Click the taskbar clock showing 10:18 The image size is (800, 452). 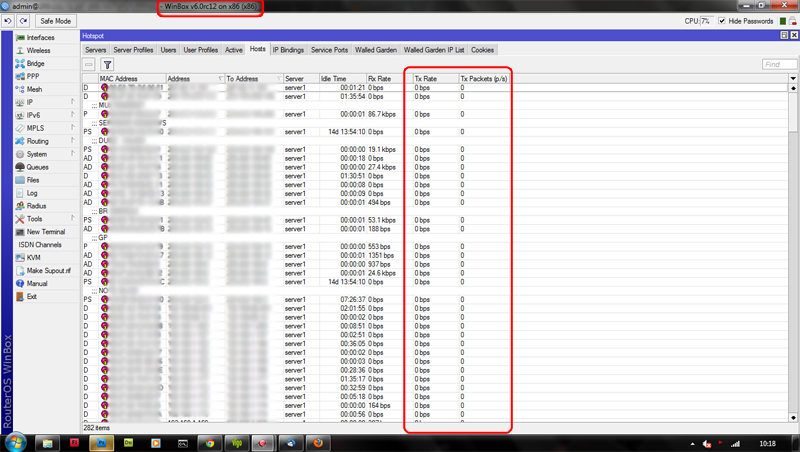tap(767, 443)
